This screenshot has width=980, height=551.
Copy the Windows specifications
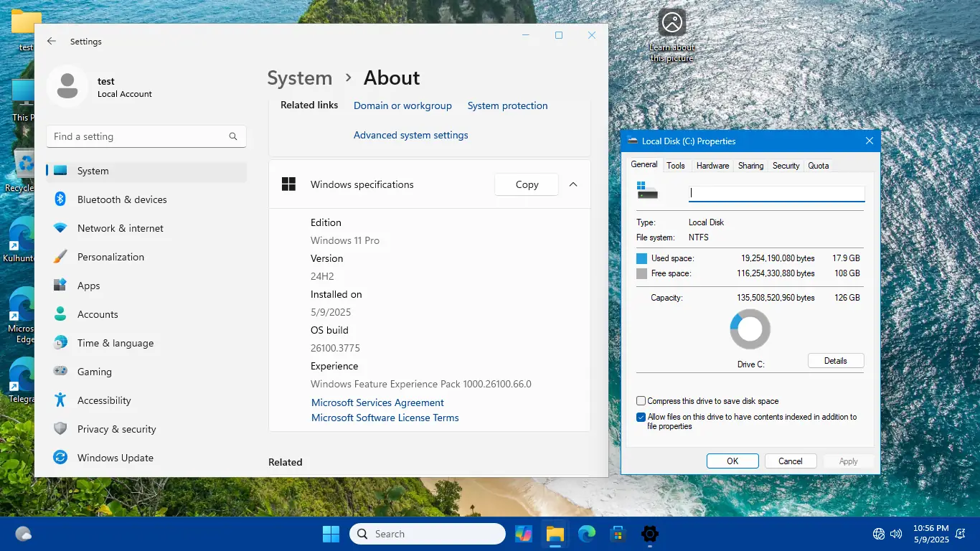pyautogui.click(x=527, y=184)
